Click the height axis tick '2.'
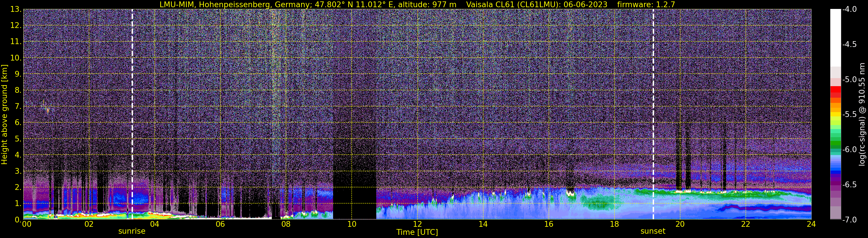 (18, 187)
